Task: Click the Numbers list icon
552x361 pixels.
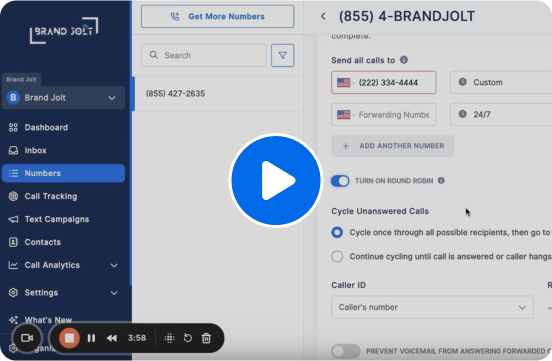Action: point(13,173)
